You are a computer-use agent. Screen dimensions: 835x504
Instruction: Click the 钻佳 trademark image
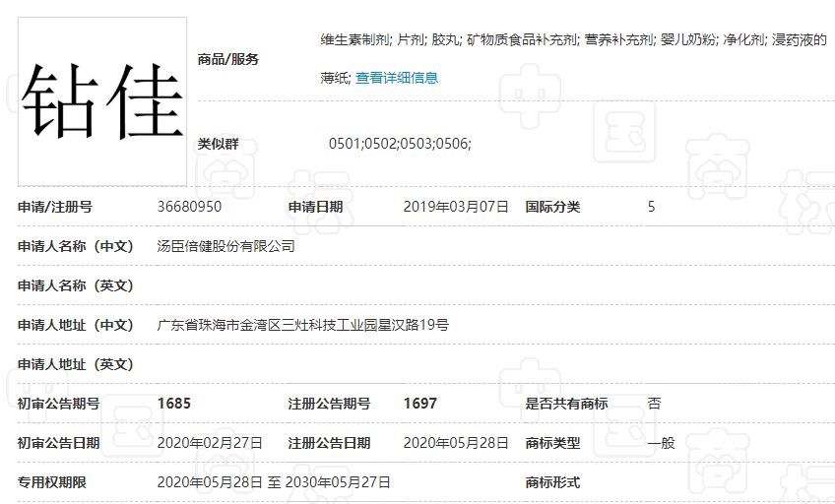point(102,101)
